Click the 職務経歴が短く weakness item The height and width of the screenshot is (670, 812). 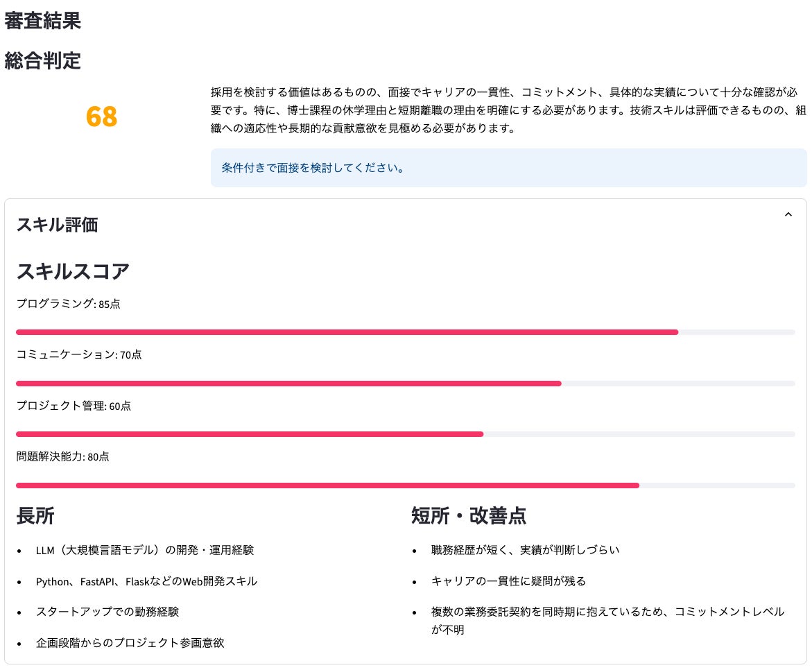[x=525, y=550]
